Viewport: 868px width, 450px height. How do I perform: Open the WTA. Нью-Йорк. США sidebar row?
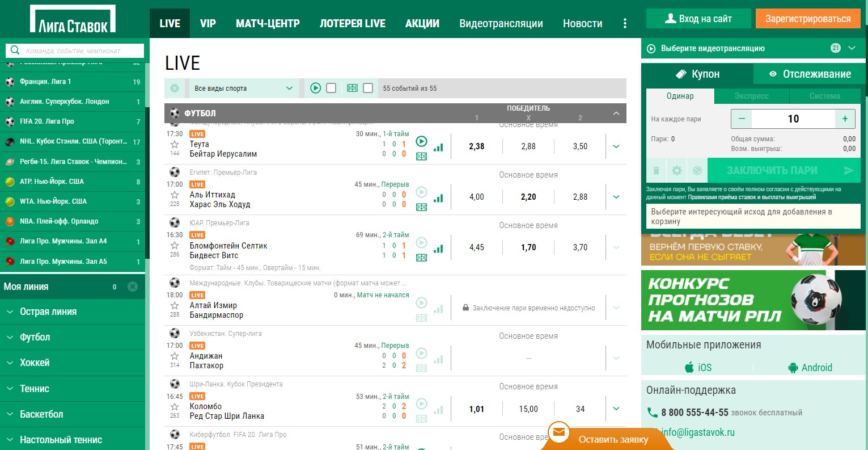pyautogui.click(x=73, y=201)
